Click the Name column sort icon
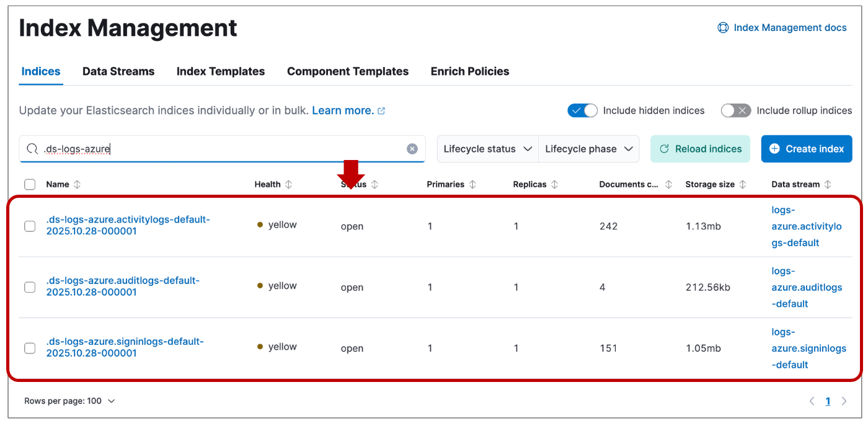868x426 pixels. point(77,184)
